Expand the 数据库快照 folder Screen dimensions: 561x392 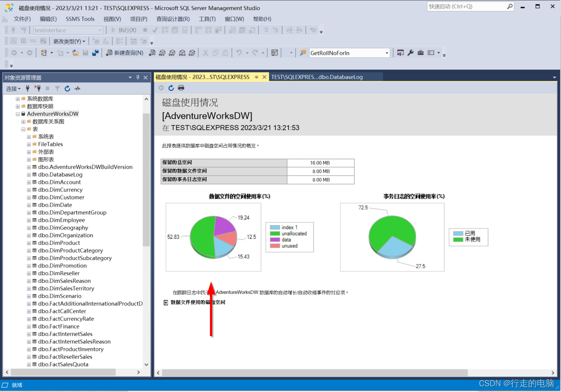point(18,106)
